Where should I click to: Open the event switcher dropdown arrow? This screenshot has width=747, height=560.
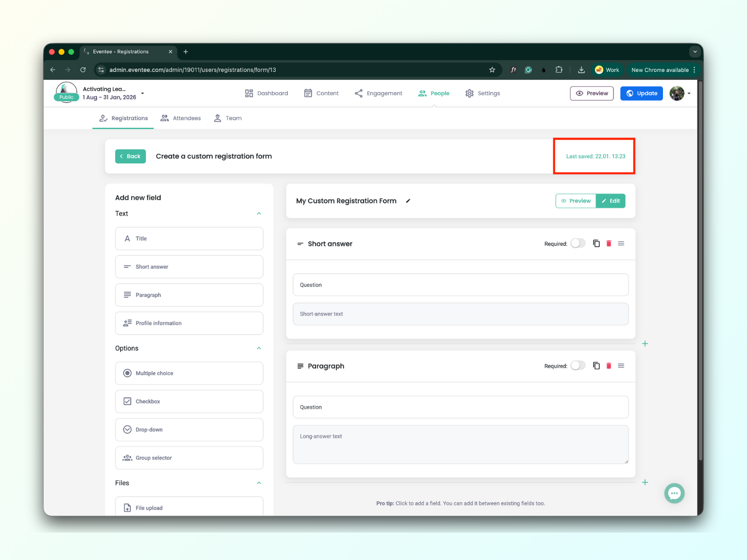pyautogui.click(x=142, y=93)
